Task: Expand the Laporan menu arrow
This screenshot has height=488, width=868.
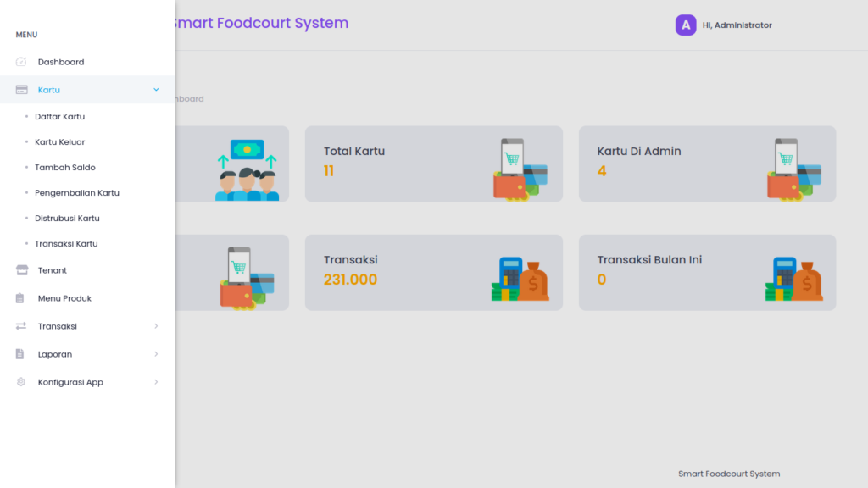Action: click(x=156, y=353)
